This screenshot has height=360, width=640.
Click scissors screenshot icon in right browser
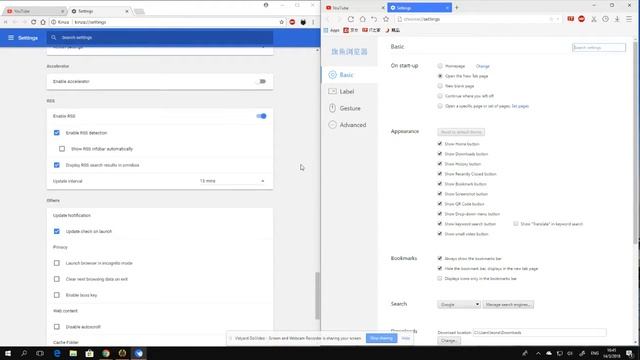(x=594, y=19)
